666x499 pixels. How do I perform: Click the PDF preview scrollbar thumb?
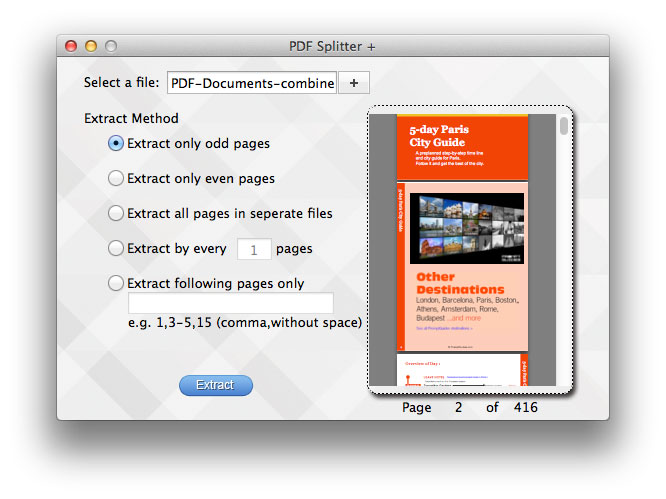(x=564, y=126)
